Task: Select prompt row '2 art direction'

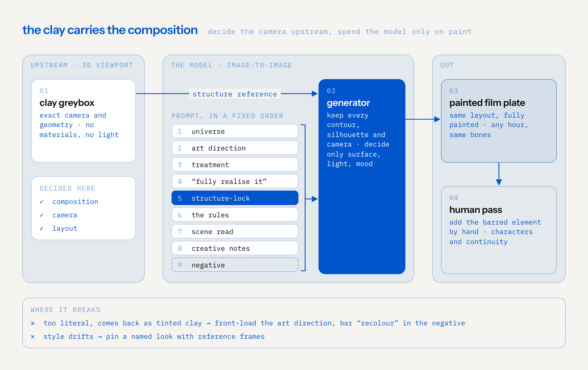Action: (235, 148)
